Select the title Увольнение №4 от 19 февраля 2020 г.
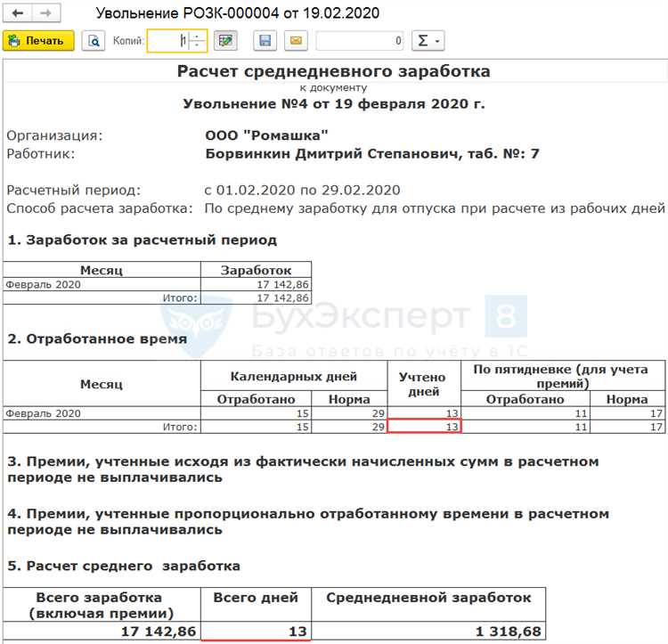Image resolution: width=668 pixels, height=644 pixels. coord(334,104)
